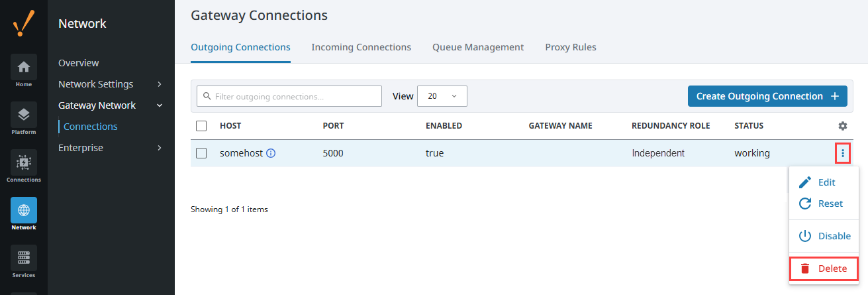Go to the Connections sidebar icon
The image size is (868, 295).
click(24, 162)
